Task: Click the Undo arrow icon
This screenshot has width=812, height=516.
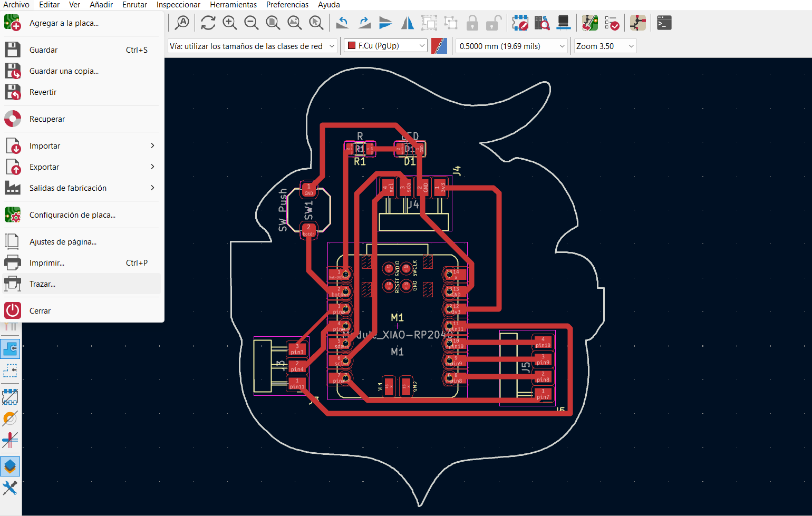Action: click(342, 23)
